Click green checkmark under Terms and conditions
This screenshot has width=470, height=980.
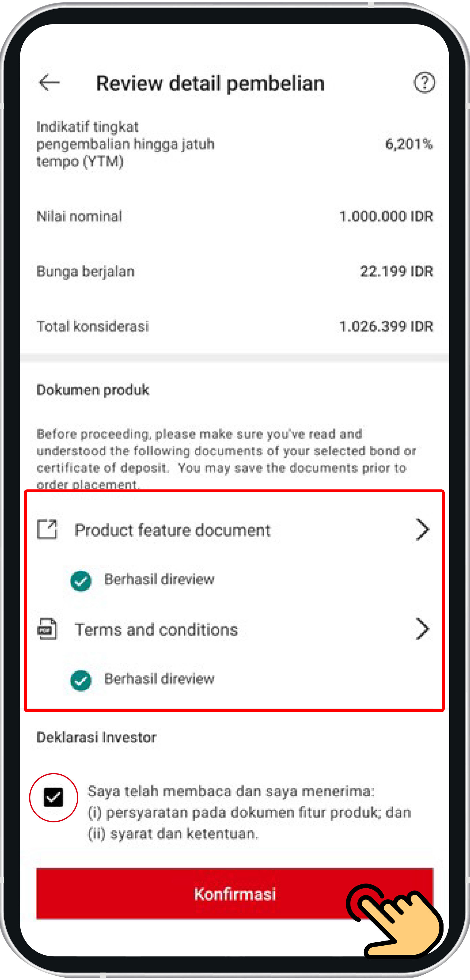(81, 681)
